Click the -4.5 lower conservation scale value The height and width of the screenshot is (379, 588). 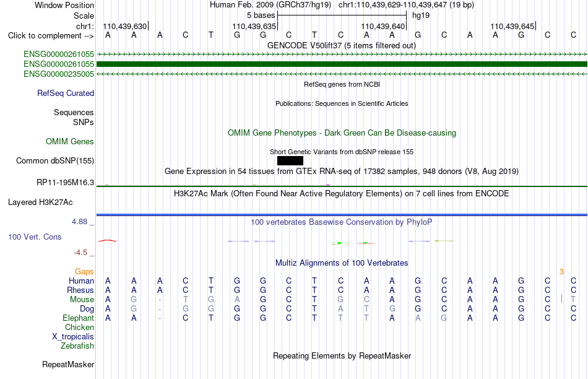pyautogui.click(x=80, y=253)
